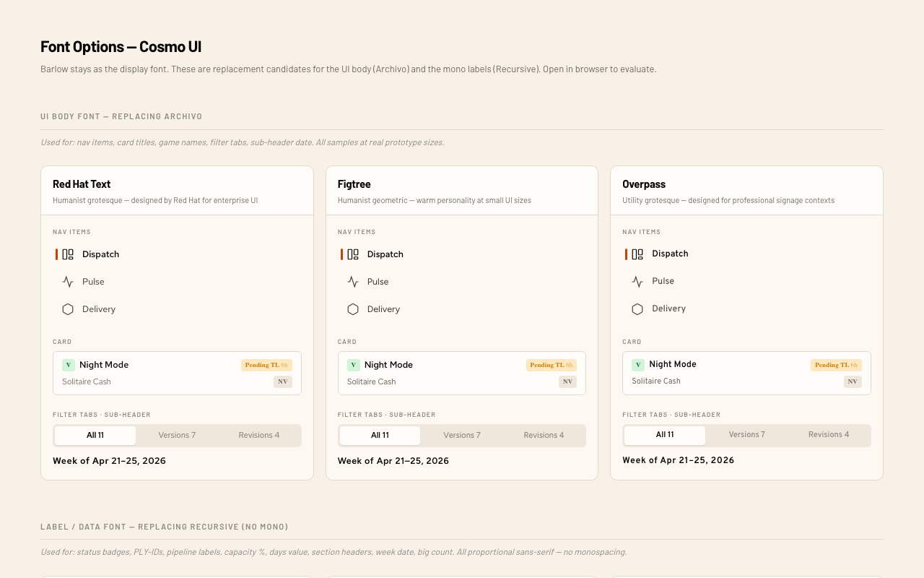Click the Delivery hexagon icon in Red Hat Text card
924x578 pixels.
coord(68,309)
